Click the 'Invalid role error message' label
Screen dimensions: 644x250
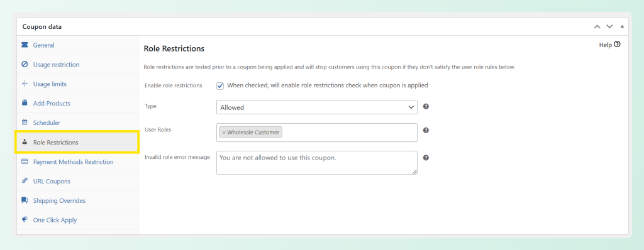pos(177,157)
